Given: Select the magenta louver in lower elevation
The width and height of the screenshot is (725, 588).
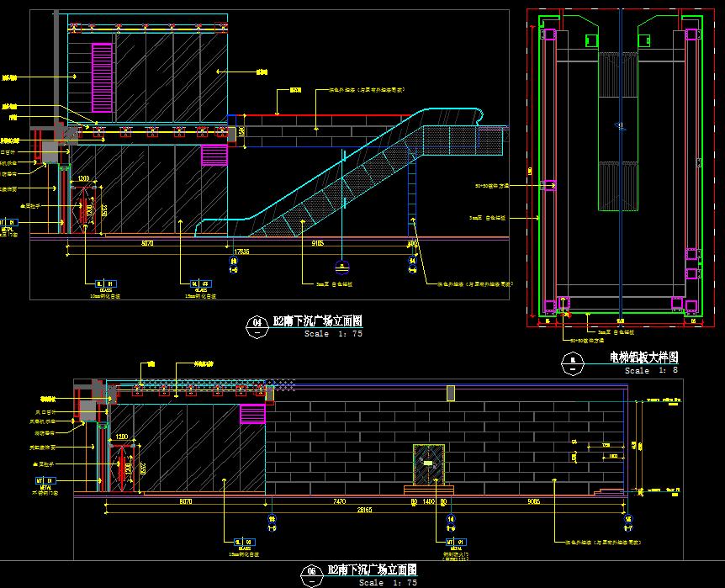Looking at the screenshot, I should [253, 413].
